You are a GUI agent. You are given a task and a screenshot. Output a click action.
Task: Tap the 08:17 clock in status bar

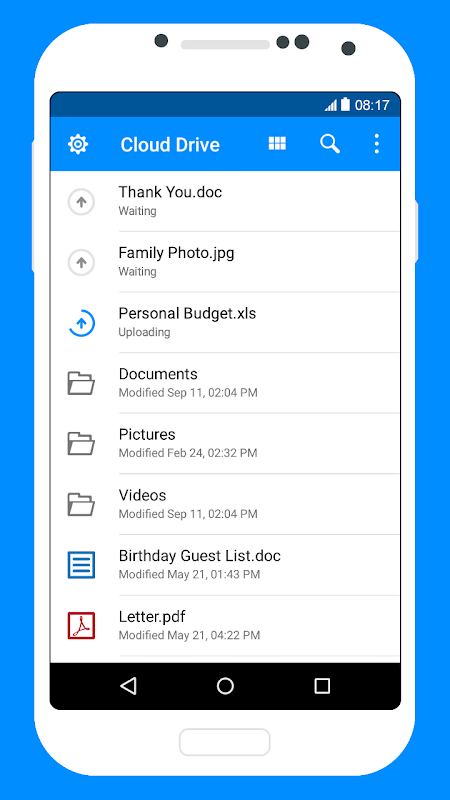[372, 106]
